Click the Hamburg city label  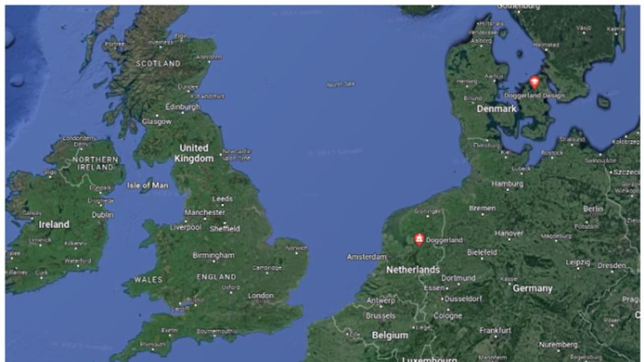508,184
